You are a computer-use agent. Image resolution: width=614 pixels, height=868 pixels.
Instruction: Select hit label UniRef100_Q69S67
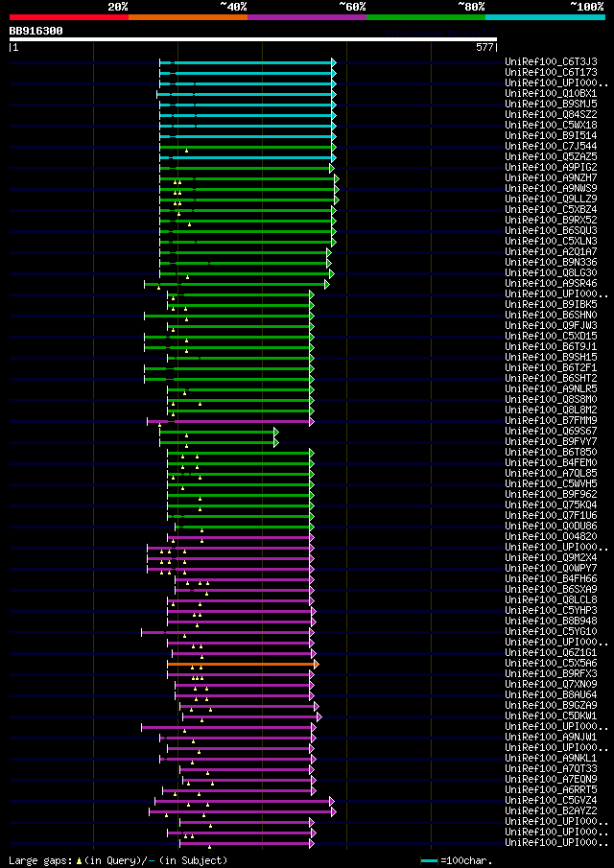pyautogui.click(x=551, y=431)
